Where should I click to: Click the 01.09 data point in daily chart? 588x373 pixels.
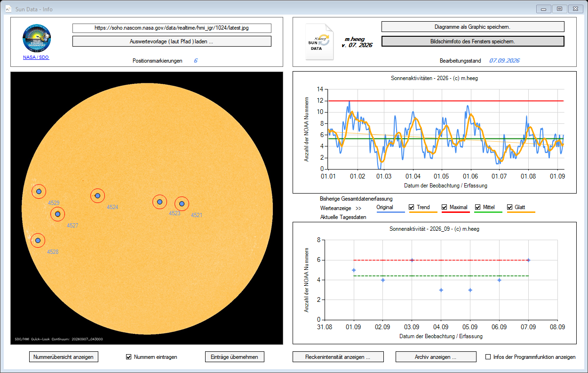354,270
